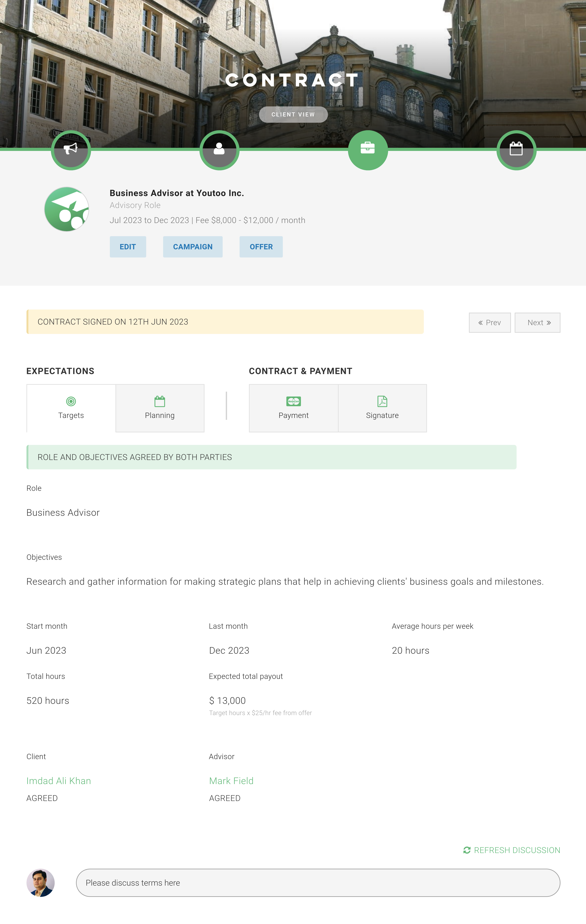The image size is (586, 924).
Task: Click the person profile step icon
Action: pyautogui.click(x=219, y=150)
